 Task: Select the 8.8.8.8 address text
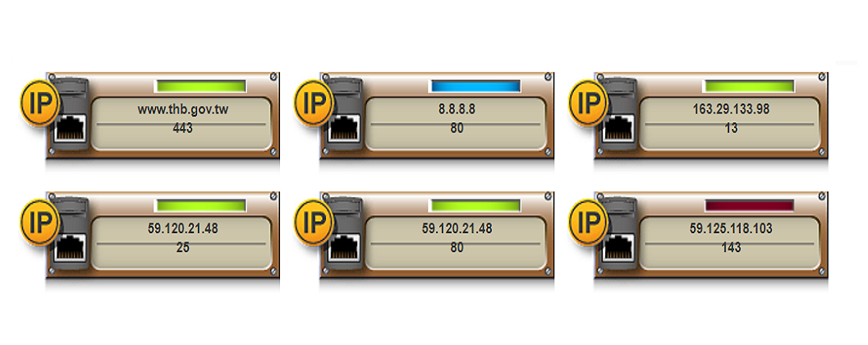(x=457, y=109)
